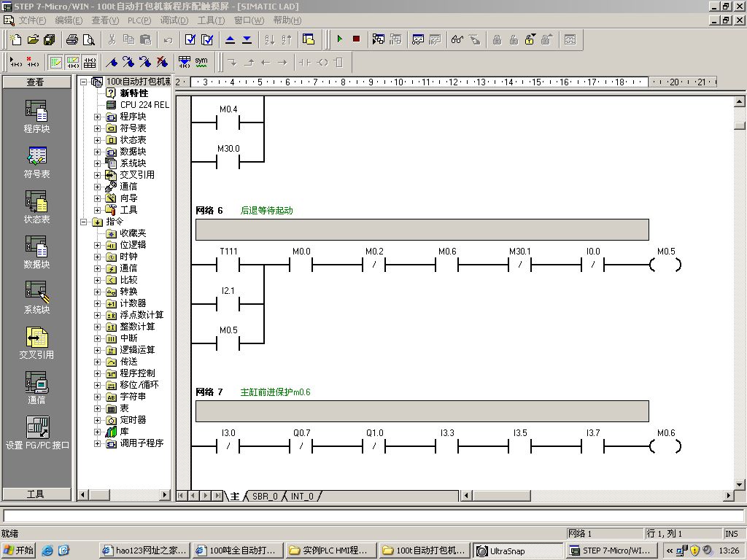Click the red Stop PLC button
The height and width of the screenshot is (560, 747).
[356, 39]
